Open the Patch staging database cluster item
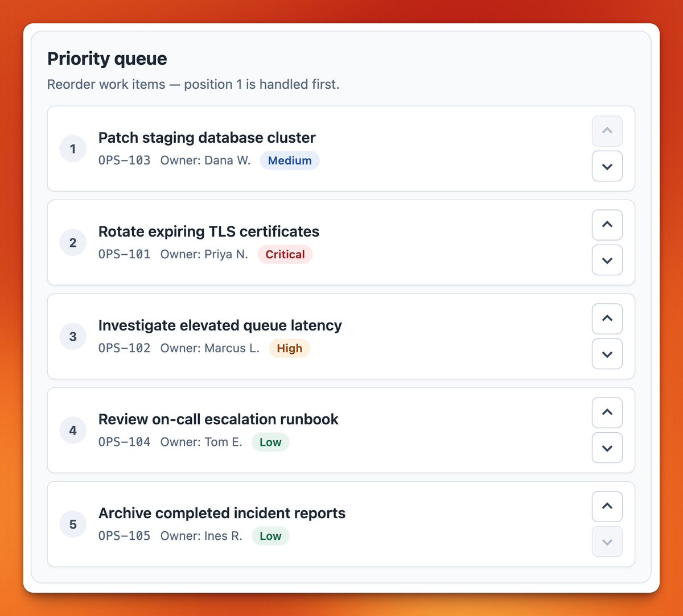 (x=207, y=138)
